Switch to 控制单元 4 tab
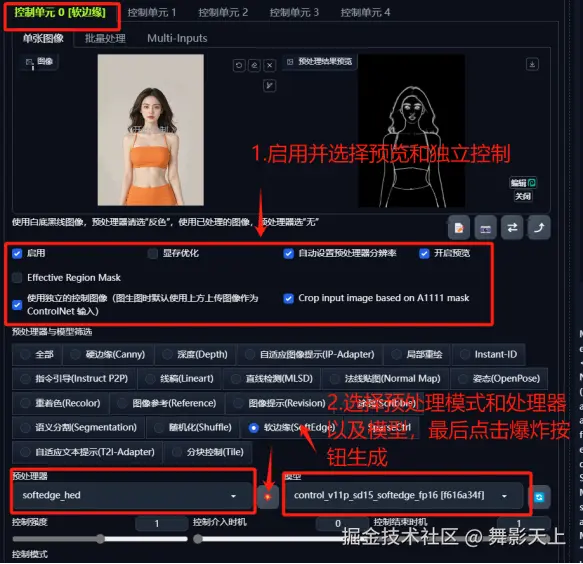 (365, 13)
